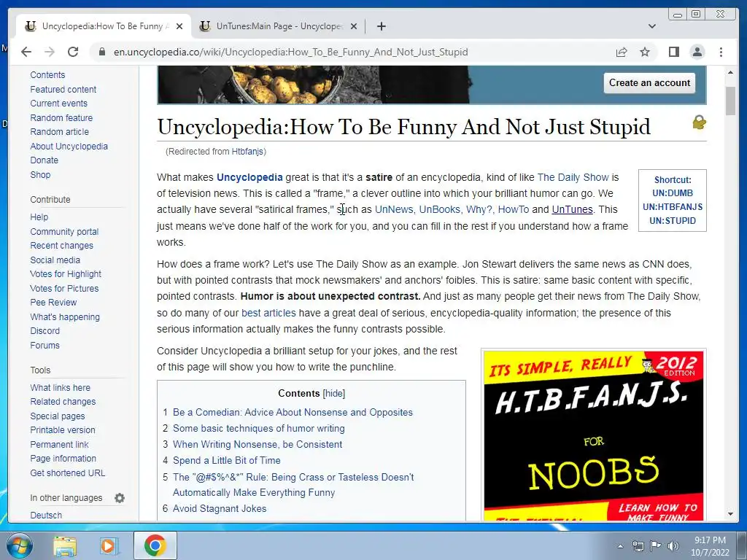747x560 pixels.
Task: Open the Deutsch language version
Action: [x=46, y=516]
